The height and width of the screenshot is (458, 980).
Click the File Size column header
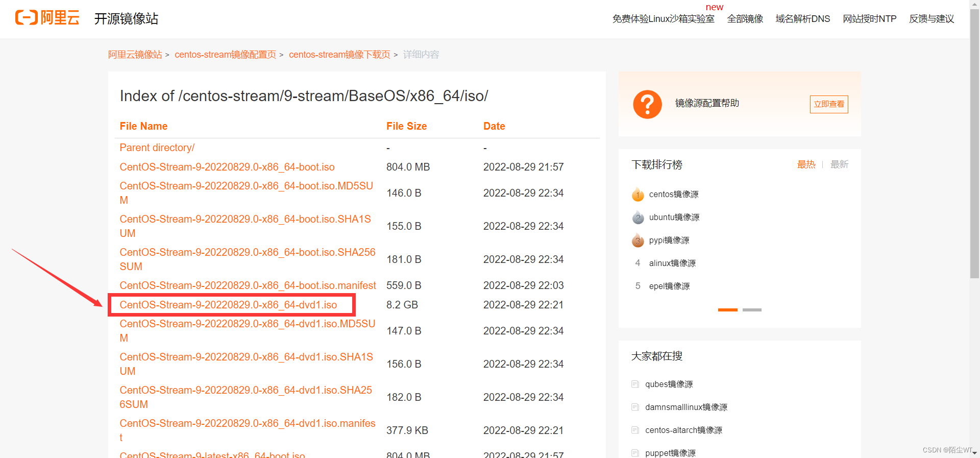click(x=406, y=126)
